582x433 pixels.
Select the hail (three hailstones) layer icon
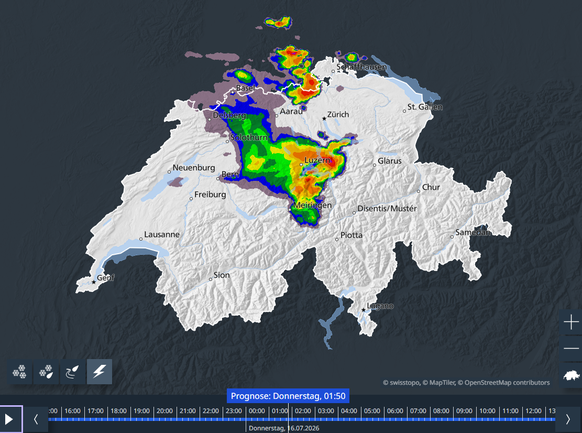pos(19,371)
